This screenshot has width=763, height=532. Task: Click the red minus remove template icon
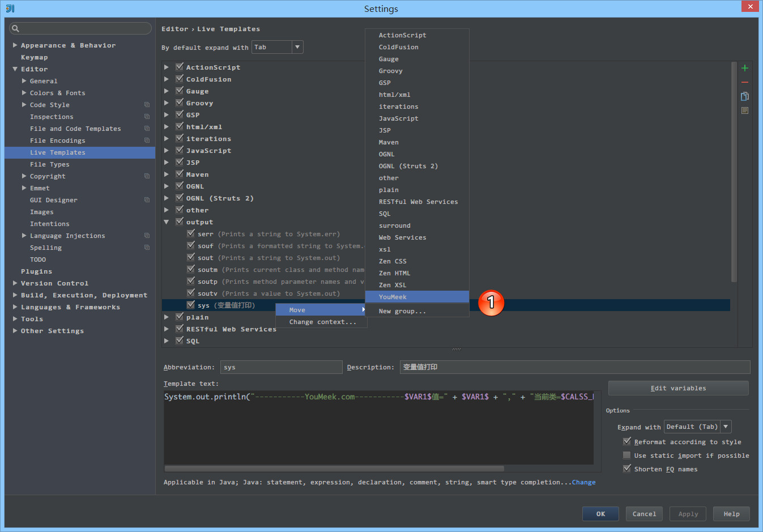pos(745,82)
